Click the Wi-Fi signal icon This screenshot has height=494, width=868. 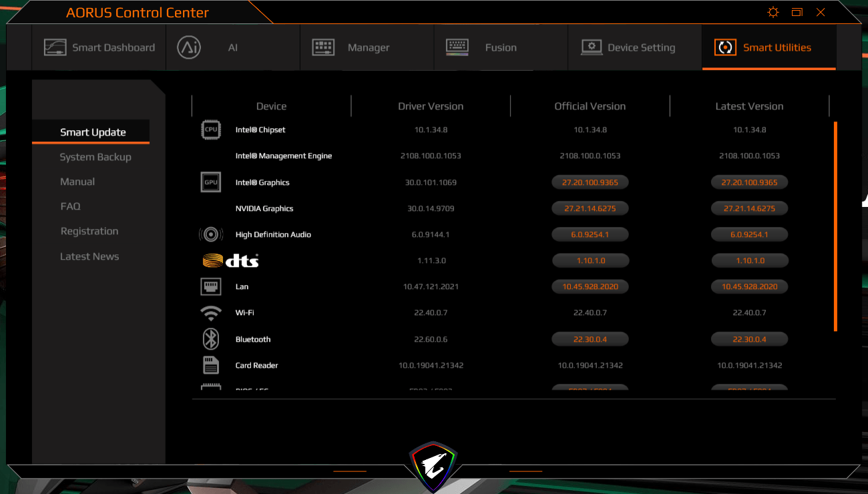coord(211,313)
